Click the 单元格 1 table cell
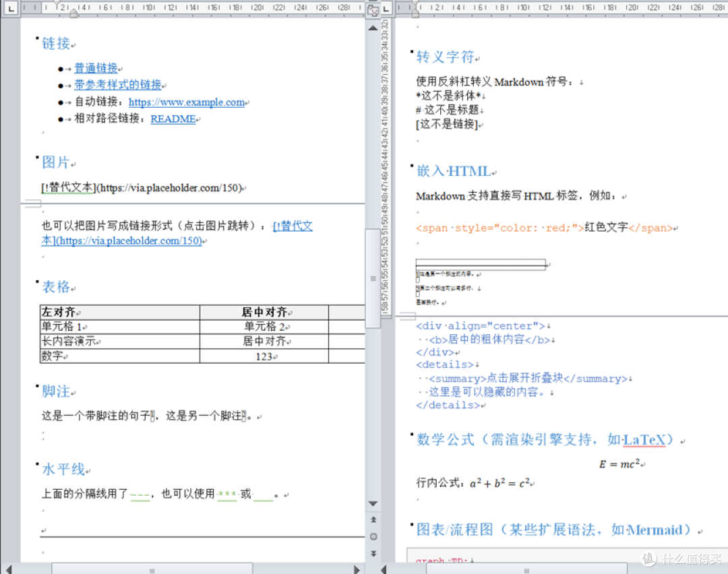The image size is (728, 574). [x=120, y=327]
